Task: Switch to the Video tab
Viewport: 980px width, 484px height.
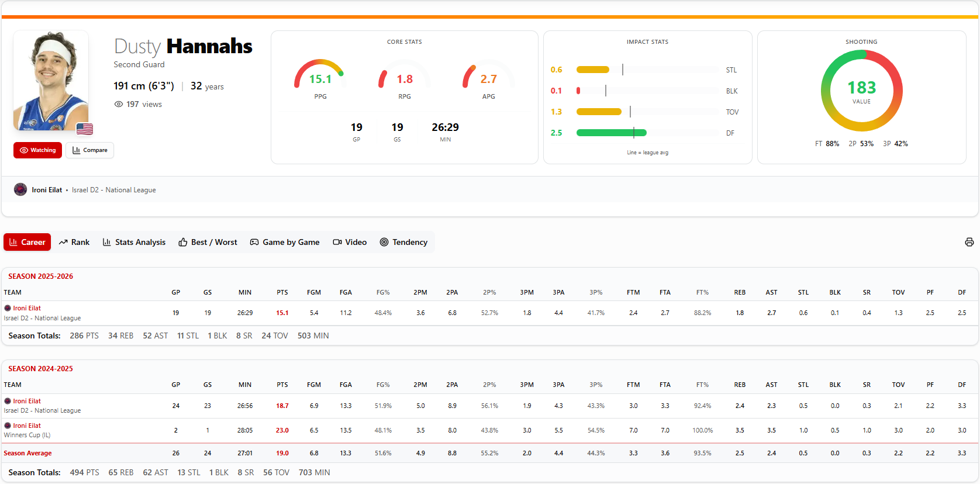Action: click(350, 242)
